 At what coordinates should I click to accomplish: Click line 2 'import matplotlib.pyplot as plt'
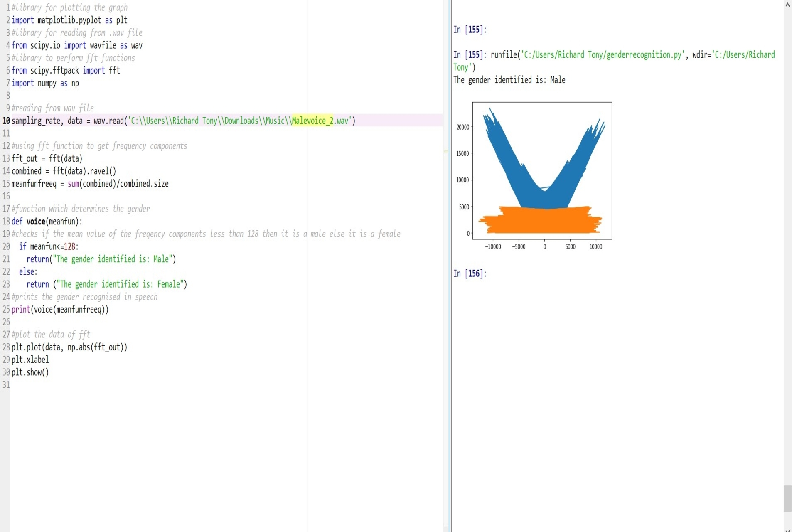click(x=69, y=20)
